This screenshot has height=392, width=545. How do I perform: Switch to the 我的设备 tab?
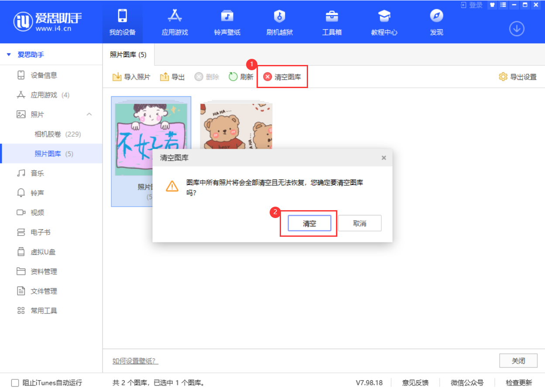pos(122,22)
